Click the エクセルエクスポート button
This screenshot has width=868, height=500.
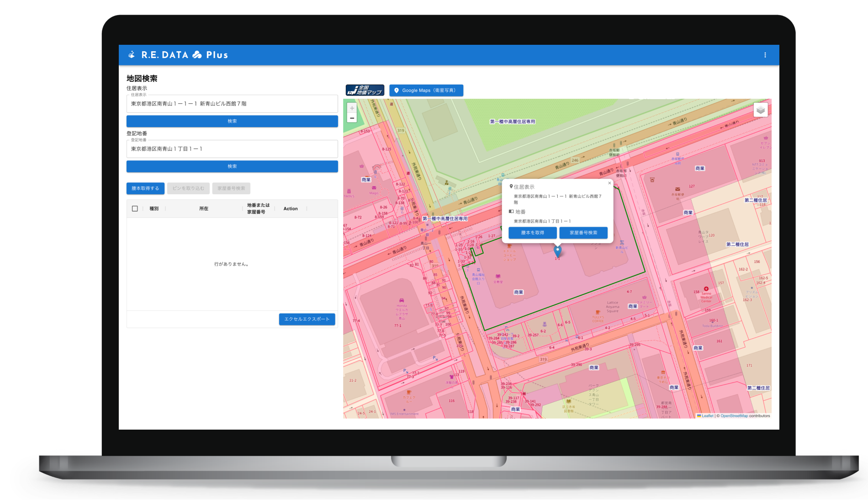(307, 319)
